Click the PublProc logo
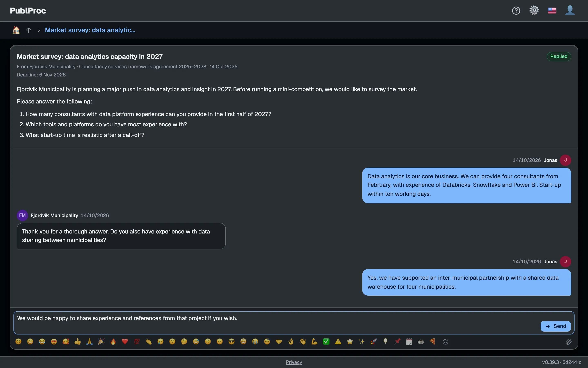 point(28,10)
